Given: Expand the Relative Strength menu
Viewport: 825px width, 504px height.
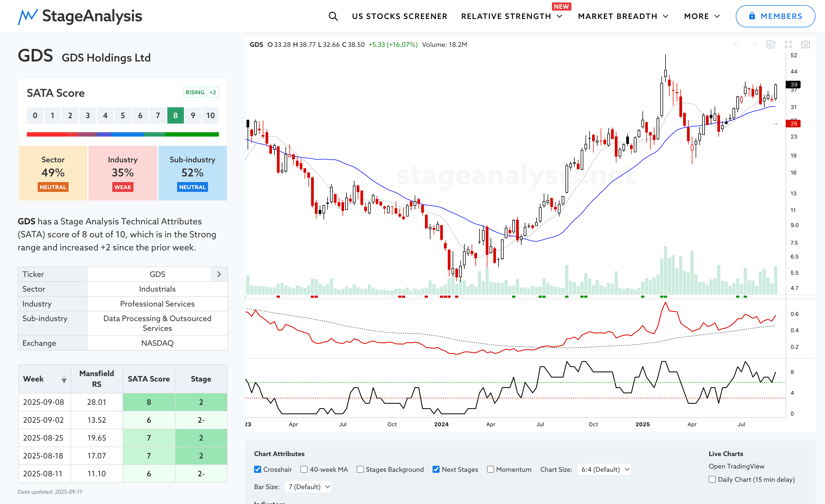Looking at the screenshot, I should [511, 16].
